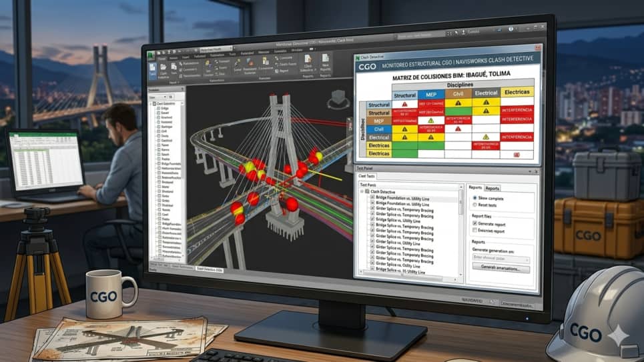Click the help icon in main title bar
The height and width of the screenshot is (362, 644).
tap(511, 29)
